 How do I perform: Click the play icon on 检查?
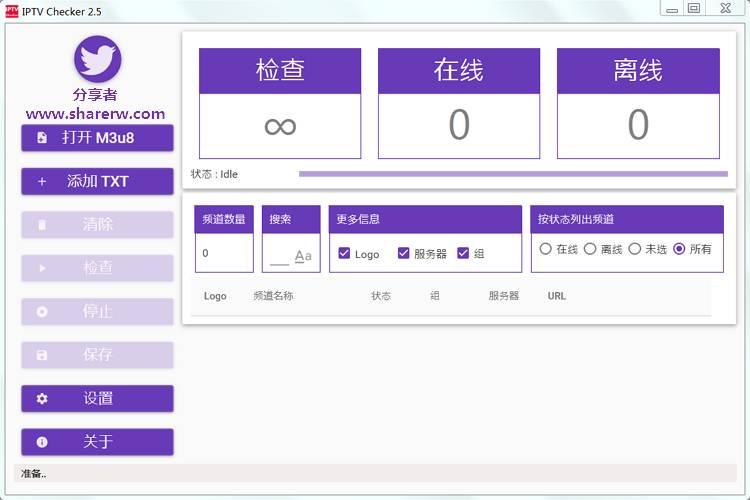pyautogui.click(x=42, y=268)
